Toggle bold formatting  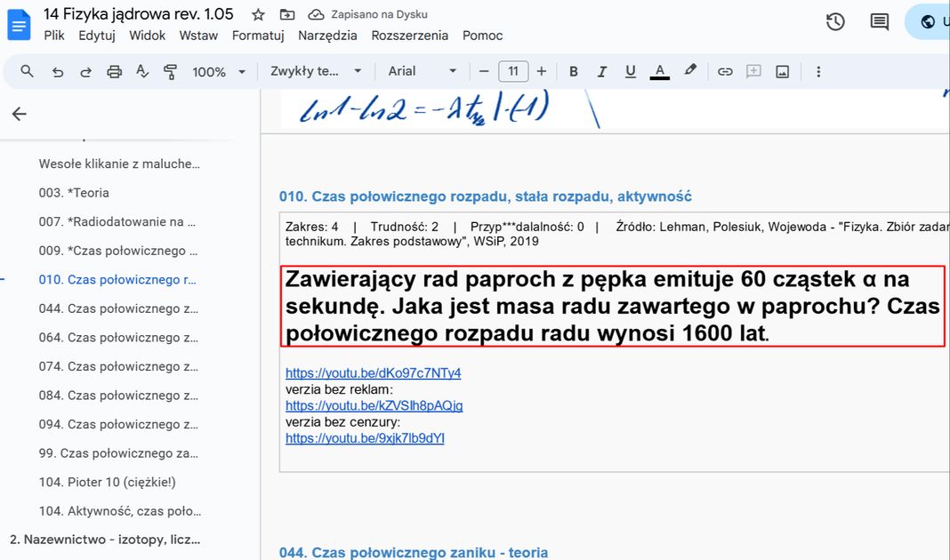(574, 72)
